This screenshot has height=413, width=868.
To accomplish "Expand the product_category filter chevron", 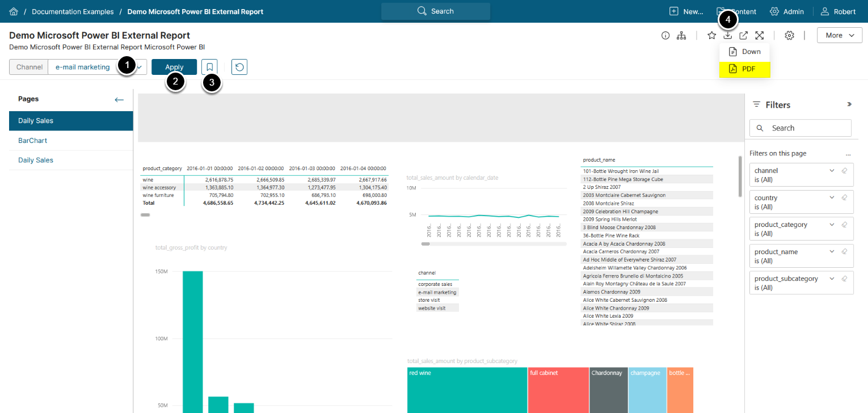I will (x=832, y=225).
